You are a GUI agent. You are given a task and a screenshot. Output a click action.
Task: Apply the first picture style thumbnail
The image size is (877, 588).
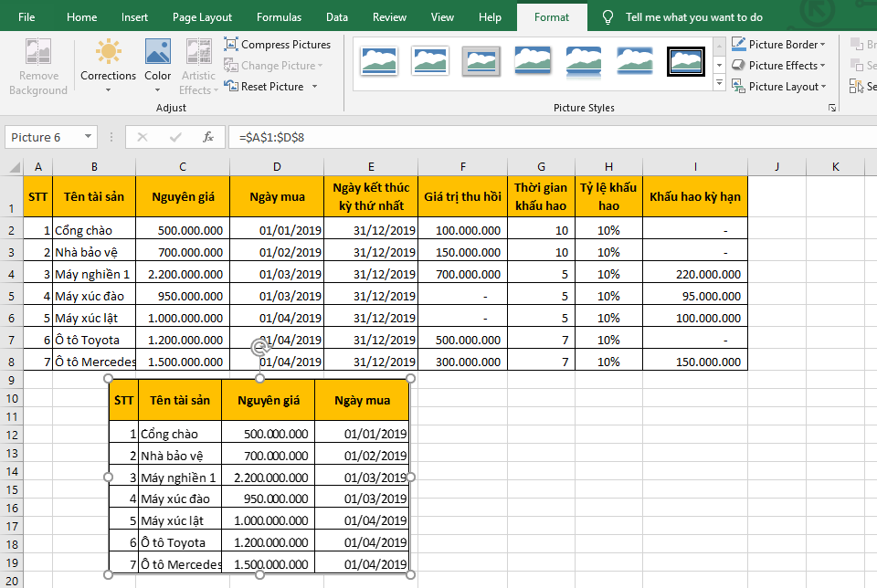coord(379,60)
